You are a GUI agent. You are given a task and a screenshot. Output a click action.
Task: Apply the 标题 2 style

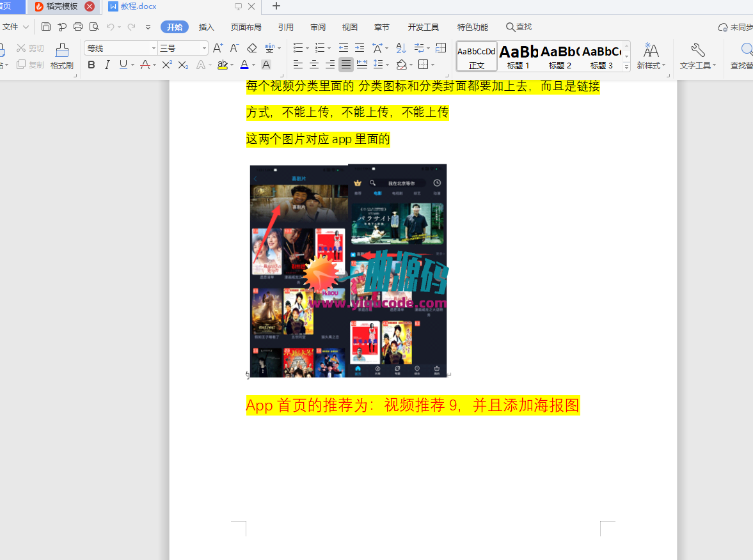[x=560, y=57]
